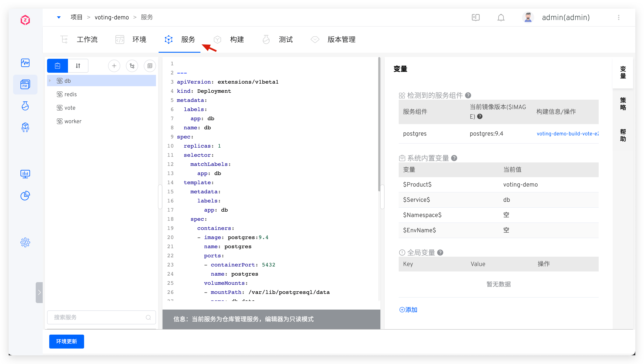The width and height of the screenshot is (644, 364).
Task: Switch to the service ordering view toggle
Action: pyautogui.click(x=78, y=66)
